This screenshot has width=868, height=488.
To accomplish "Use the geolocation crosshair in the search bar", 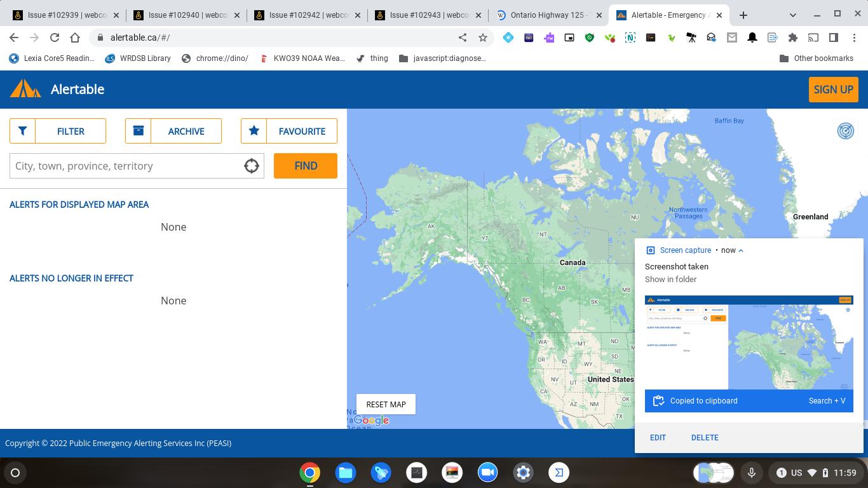I will [x=252, y=166].
